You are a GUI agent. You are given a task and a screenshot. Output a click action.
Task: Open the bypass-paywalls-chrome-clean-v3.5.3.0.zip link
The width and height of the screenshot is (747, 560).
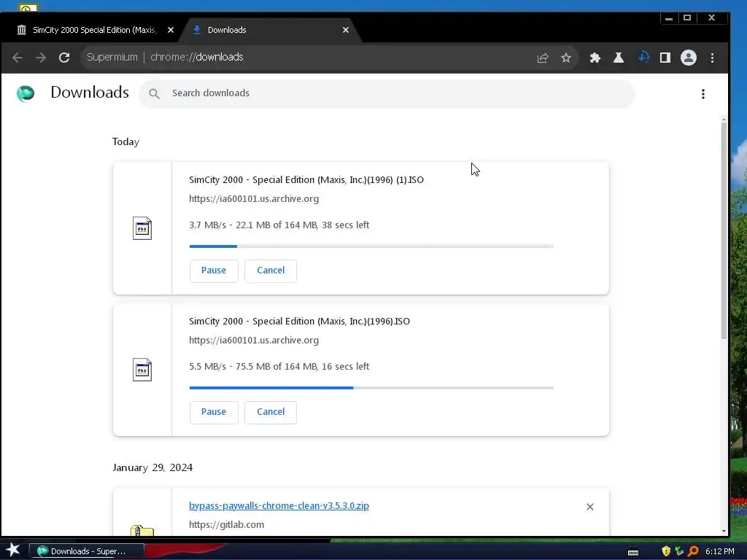coord(279,506)
